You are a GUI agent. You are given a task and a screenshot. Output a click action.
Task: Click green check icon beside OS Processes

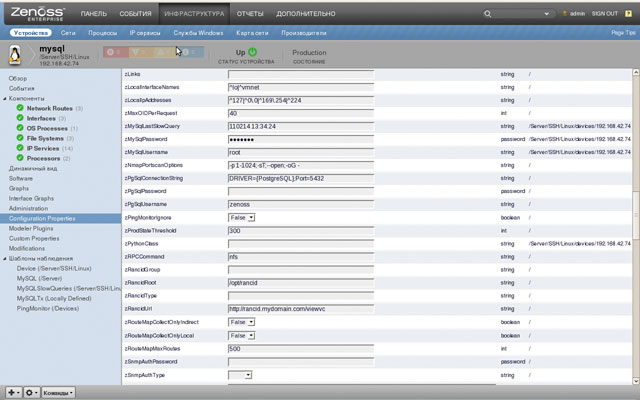point(20,128)
